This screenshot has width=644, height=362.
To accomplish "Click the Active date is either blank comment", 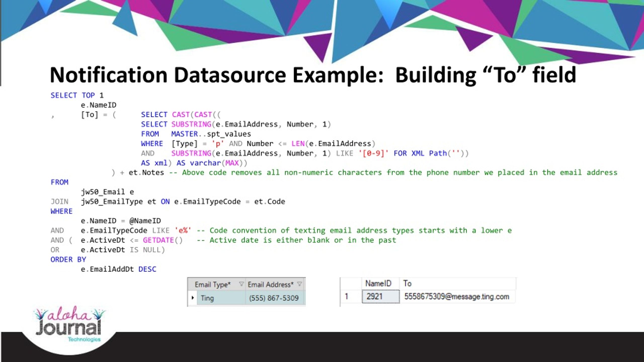I will pos(296,240).
